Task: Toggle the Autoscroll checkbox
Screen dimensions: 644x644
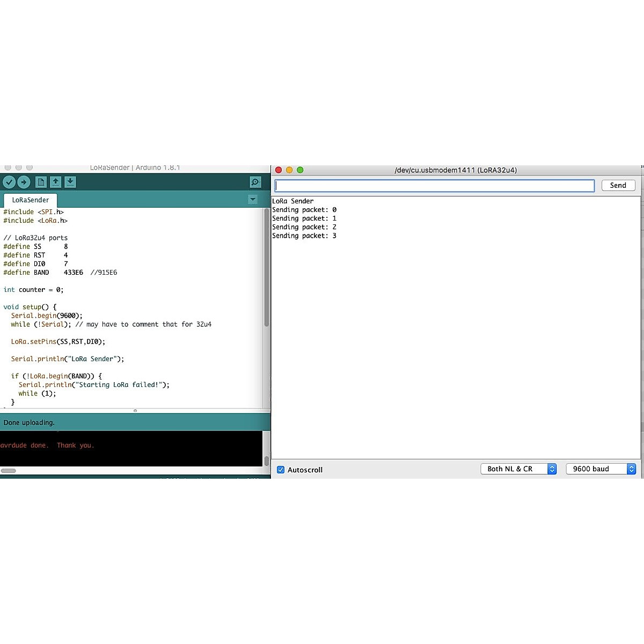Action: (x=281, y=470)
